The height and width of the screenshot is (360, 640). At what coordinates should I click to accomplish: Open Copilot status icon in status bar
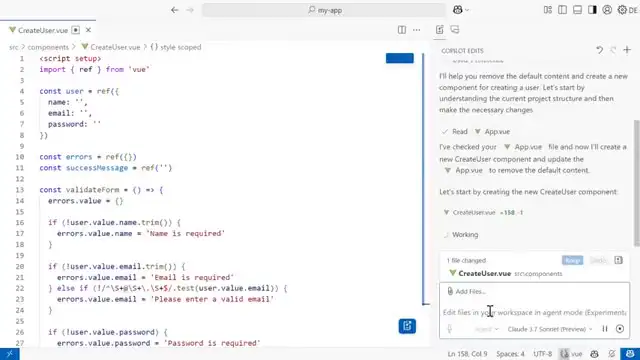click(594, 354)
